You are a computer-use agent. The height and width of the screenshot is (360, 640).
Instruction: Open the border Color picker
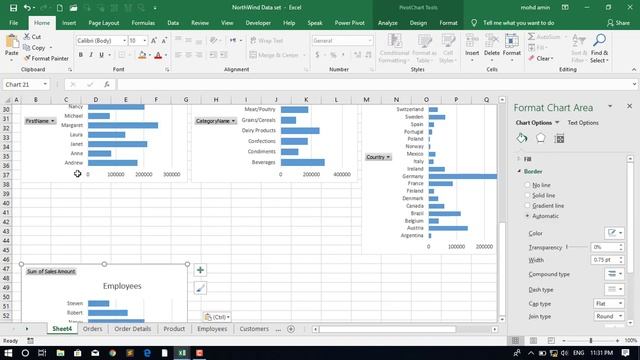coord(614,233)
